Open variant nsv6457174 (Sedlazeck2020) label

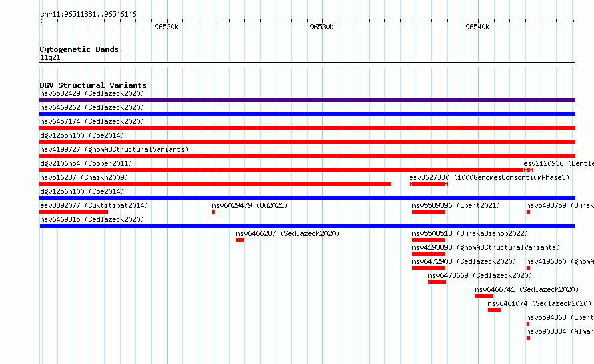click(x=92, y=121)
